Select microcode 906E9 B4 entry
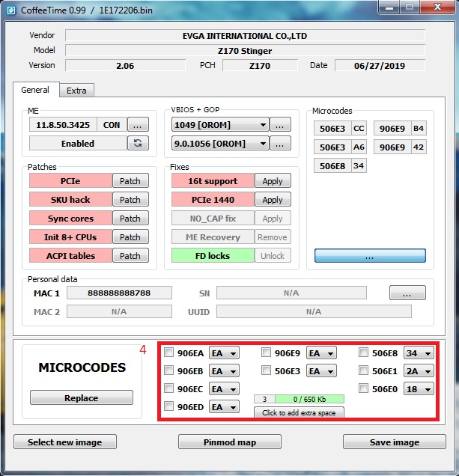 tap(400, 129)
